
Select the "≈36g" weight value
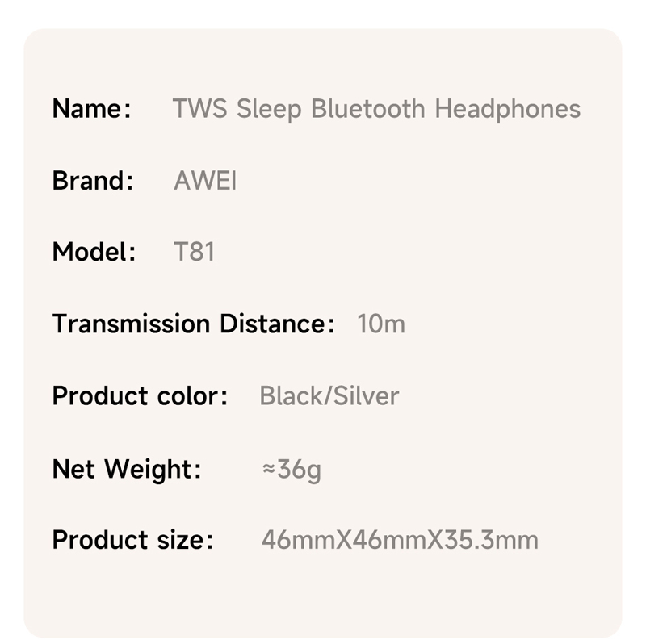(292, 469)
